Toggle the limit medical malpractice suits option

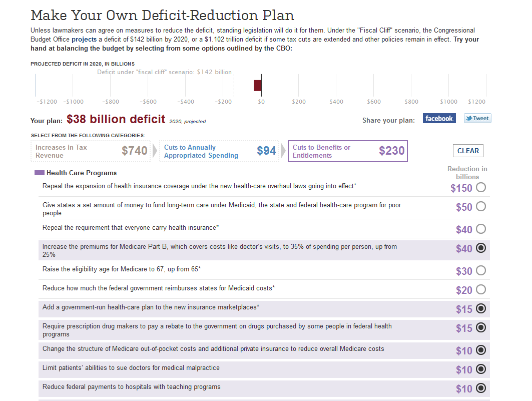tap(481, 369)
